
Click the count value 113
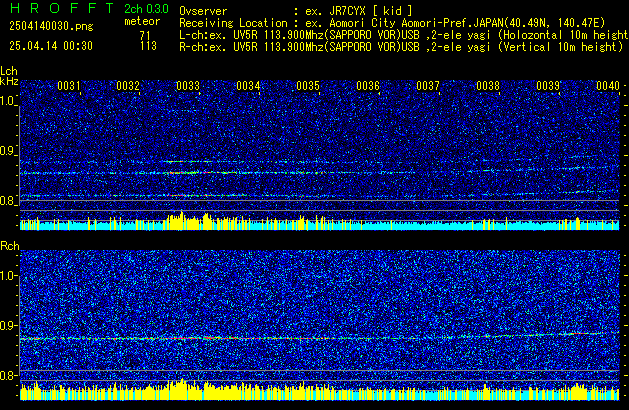pyautogui.click(x=148, y=46)
